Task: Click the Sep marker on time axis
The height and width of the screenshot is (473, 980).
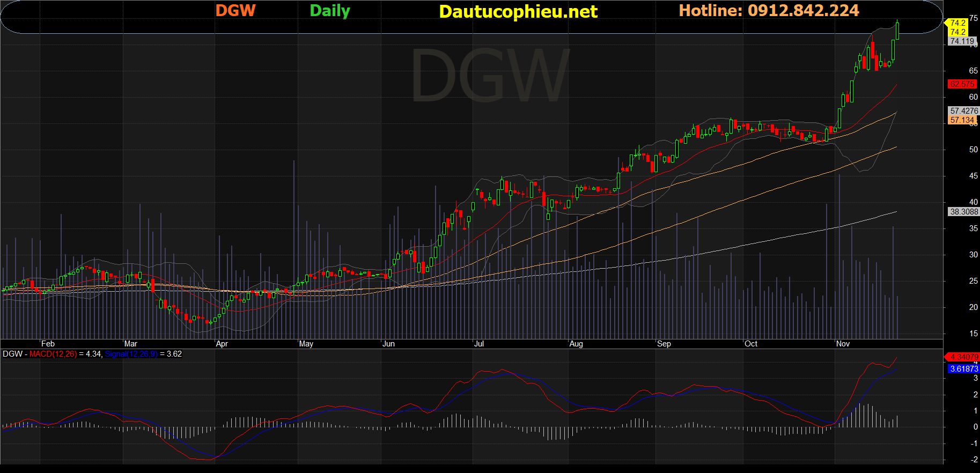Action: [664, 344]
